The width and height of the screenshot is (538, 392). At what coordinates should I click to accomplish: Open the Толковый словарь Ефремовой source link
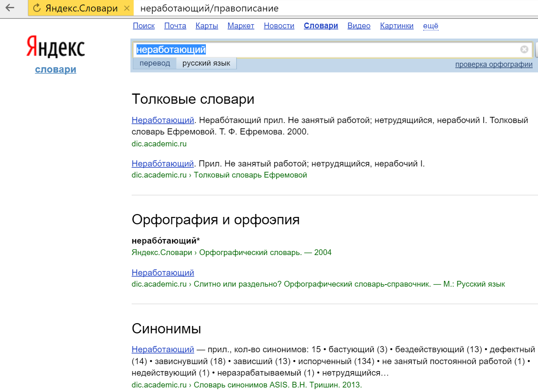[x=250, y=175]
